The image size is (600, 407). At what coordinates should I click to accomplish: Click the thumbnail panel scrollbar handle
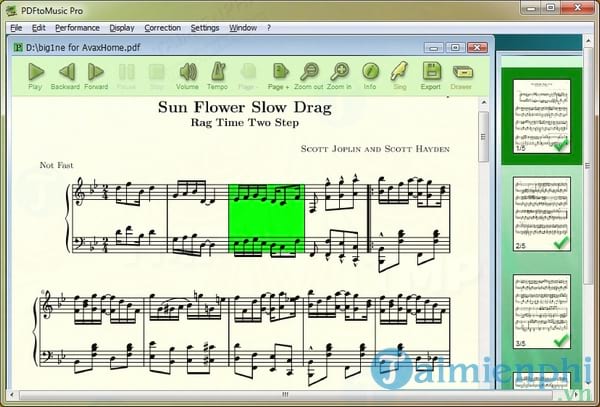pyautogui.click(x=588, y=166)
